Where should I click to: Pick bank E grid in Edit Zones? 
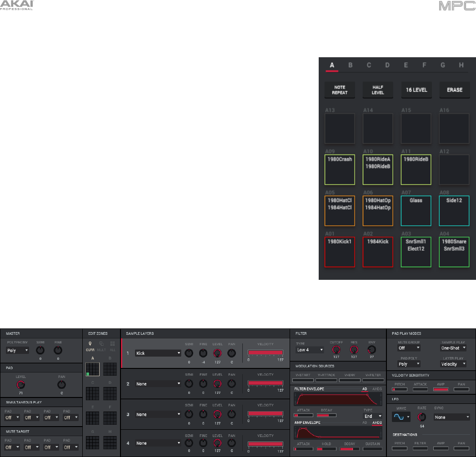tap(93, 418)
